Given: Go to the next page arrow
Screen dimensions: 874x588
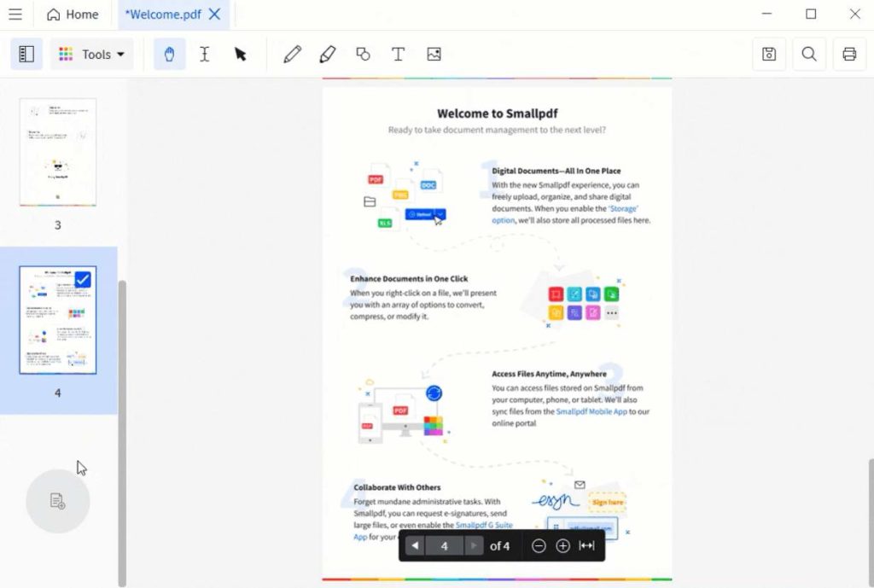Looking at the screenshot, I should tap(473, 545).
